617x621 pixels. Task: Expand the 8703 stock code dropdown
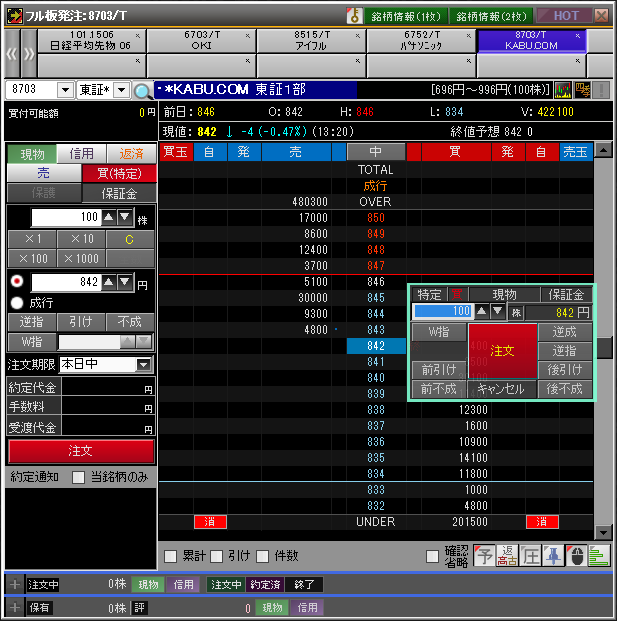coord(66,90)
